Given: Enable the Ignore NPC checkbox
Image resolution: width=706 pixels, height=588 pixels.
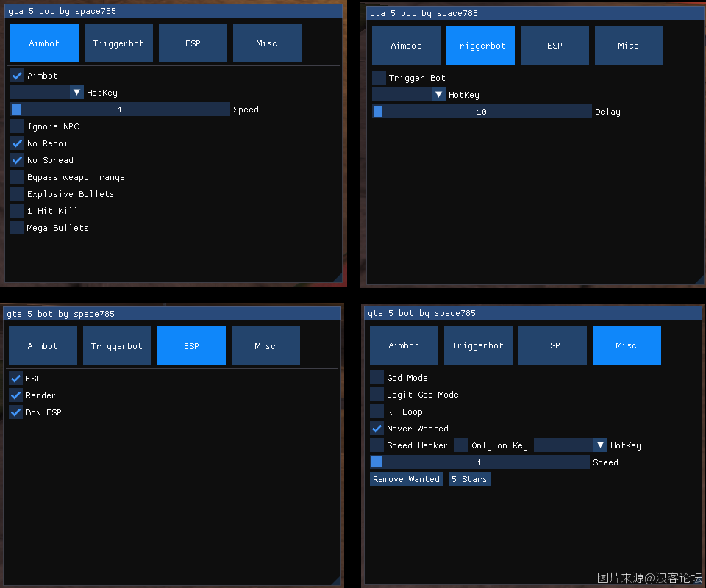Looking at the screenshot, I should coord(18,126).
